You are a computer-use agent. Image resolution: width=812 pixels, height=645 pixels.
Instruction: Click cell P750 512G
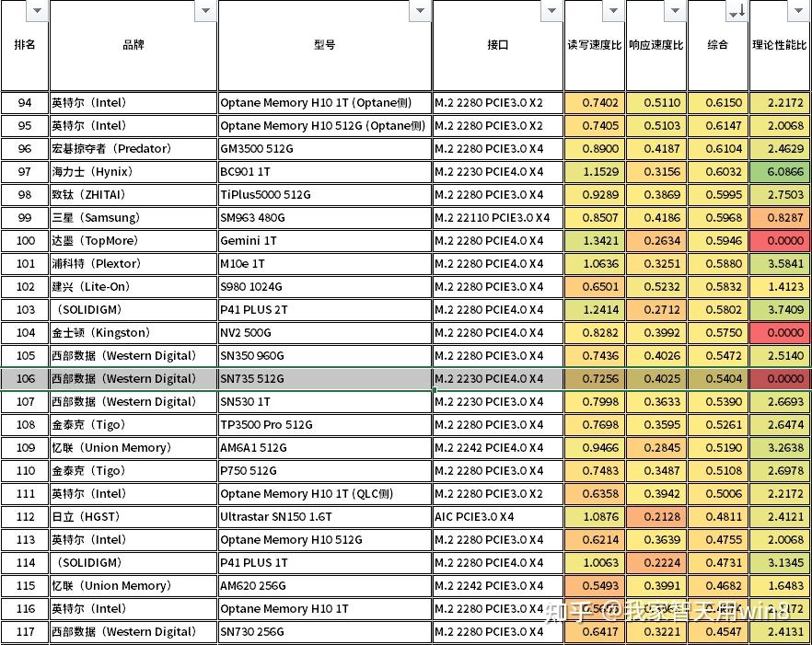325,470
